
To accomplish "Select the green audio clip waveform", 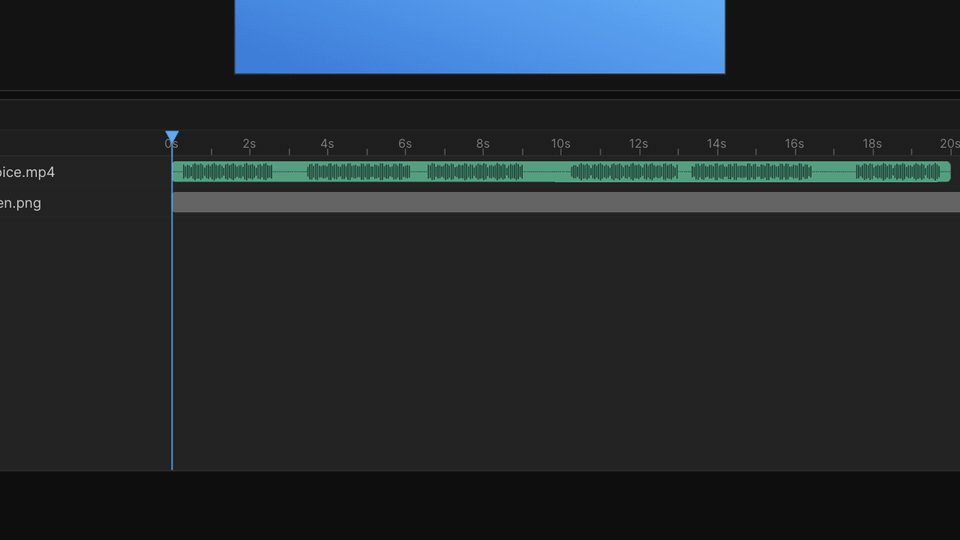I will pos(561,171).
